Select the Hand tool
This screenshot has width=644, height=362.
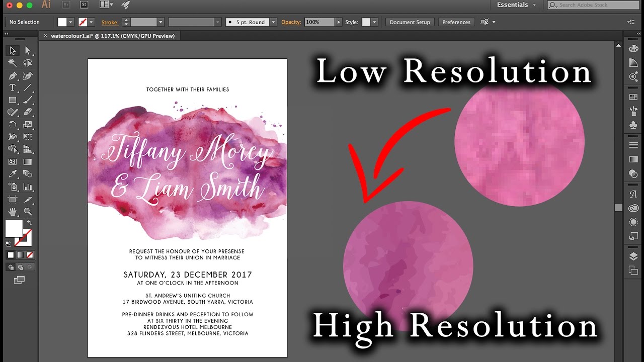click(x=13, y=211)
